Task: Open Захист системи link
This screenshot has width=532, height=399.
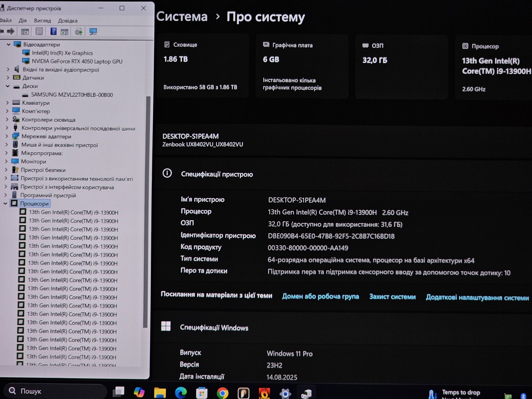Action: point(392,297)
